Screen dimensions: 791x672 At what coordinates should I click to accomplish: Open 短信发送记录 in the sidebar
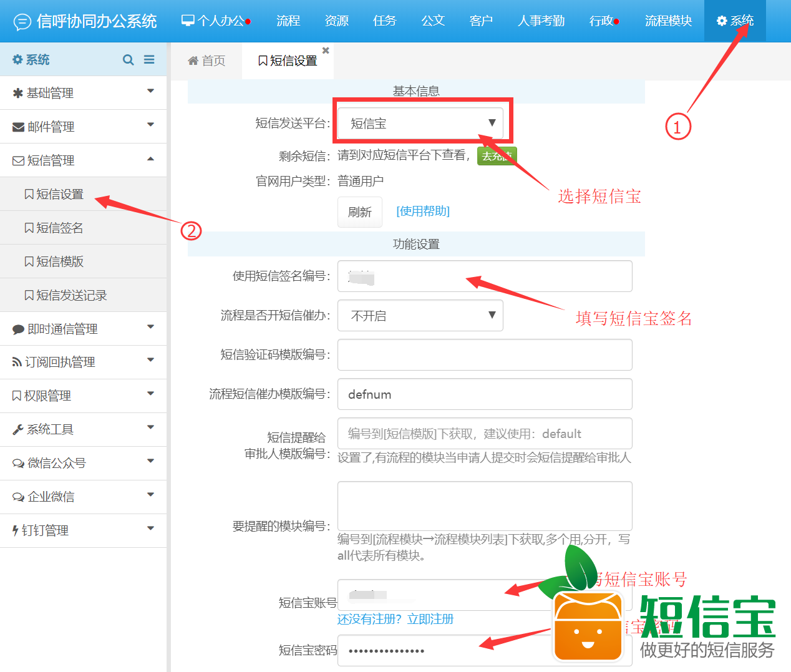click(66, 295)
